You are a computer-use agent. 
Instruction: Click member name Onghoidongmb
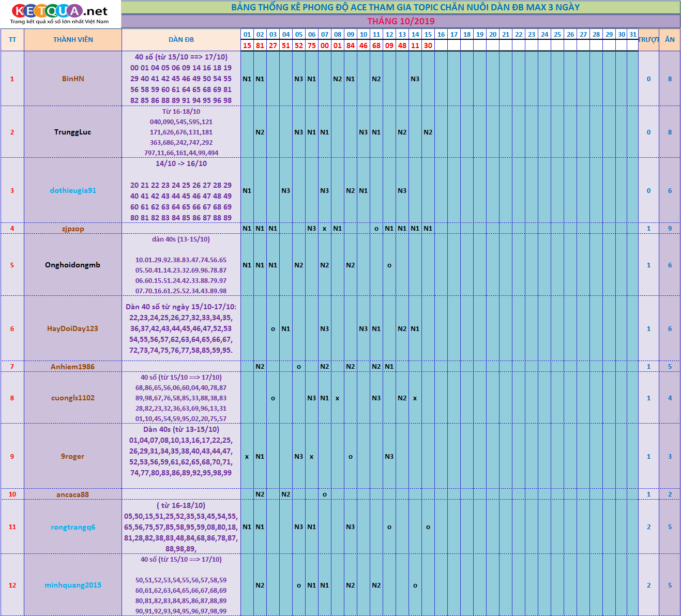pyautogui.click(x=72, y=265)
